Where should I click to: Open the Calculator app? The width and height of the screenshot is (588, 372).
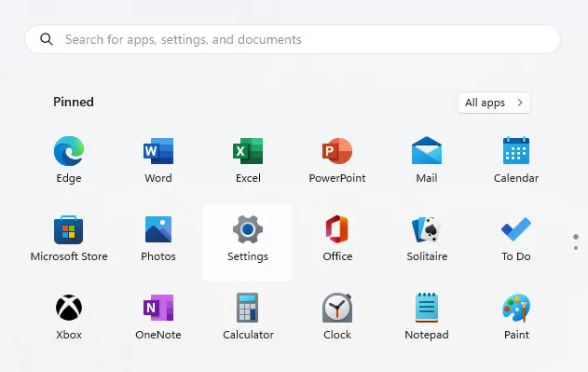click(248, 308)
